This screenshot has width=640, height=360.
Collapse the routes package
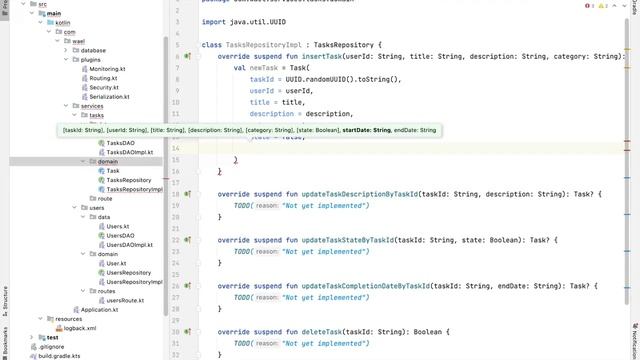[x=83, y=291]
